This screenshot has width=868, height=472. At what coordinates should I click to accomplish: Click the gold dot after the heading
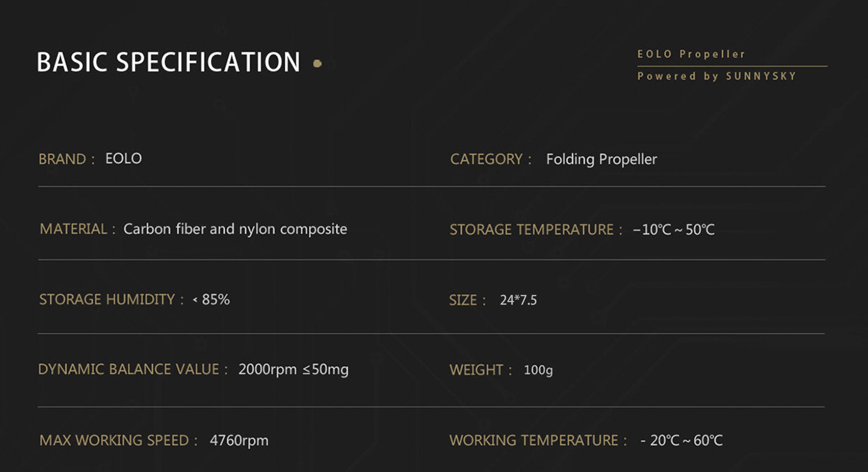coord(317,64)
